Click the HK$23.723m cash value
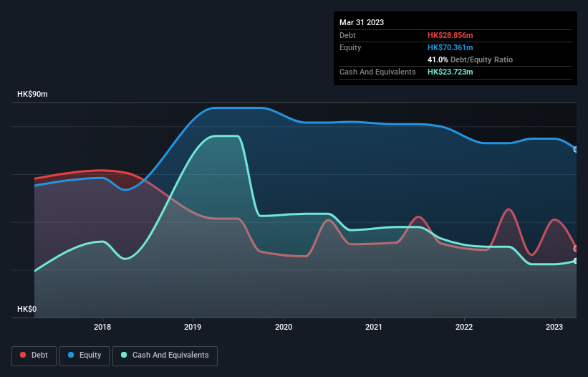 pos(450,72)
